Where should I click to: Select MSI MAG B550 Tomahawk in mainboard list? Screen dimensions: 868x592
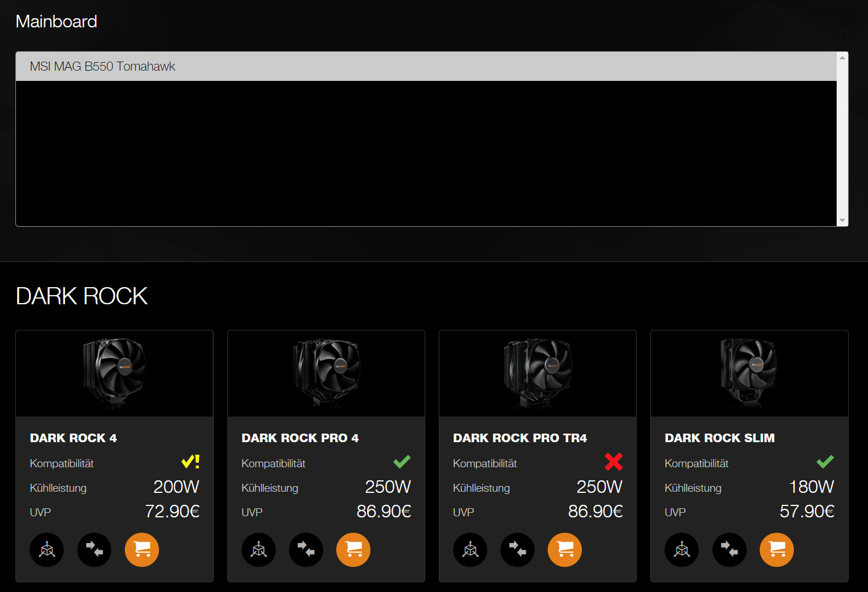coord(426,67)
